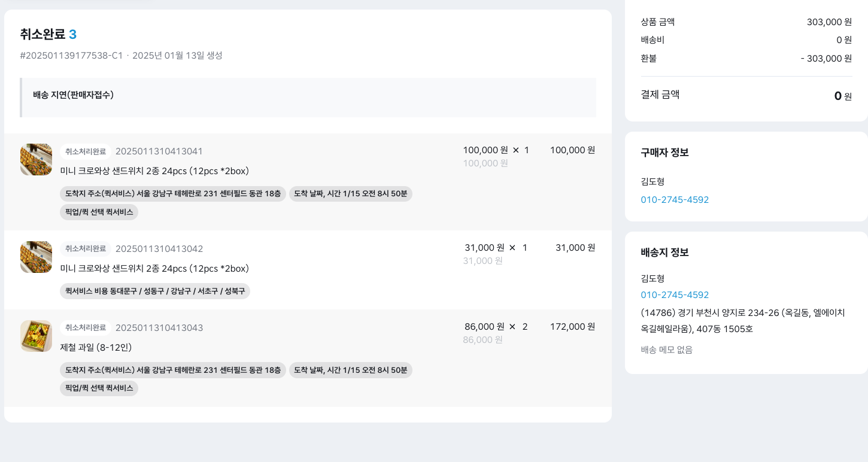This screenshot has width=868, height=462.
Task: Open the 제철 과일 fruit box thumbnail
Action: (x=36, y=336)
